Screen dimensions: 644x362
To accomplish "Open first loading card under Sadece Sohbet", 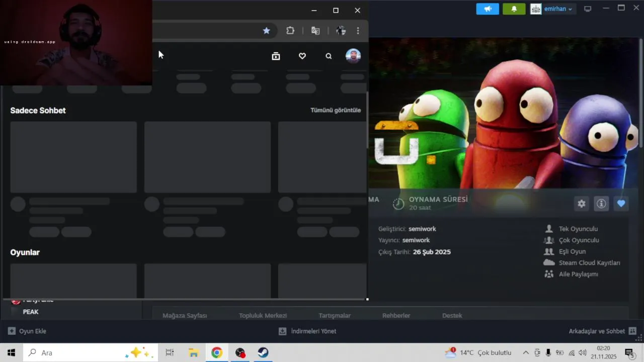I will pyautogui.click(x=73, y=157).
